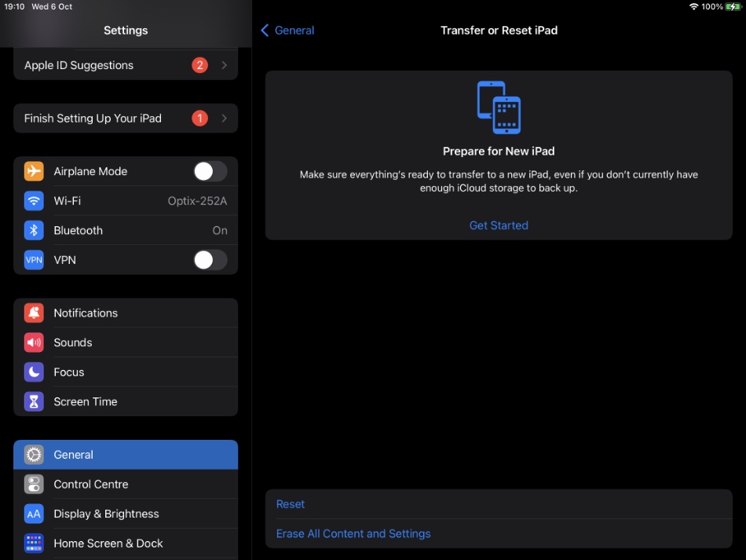Tap the 19:10 clock in status bar

(x=14, y=6)
